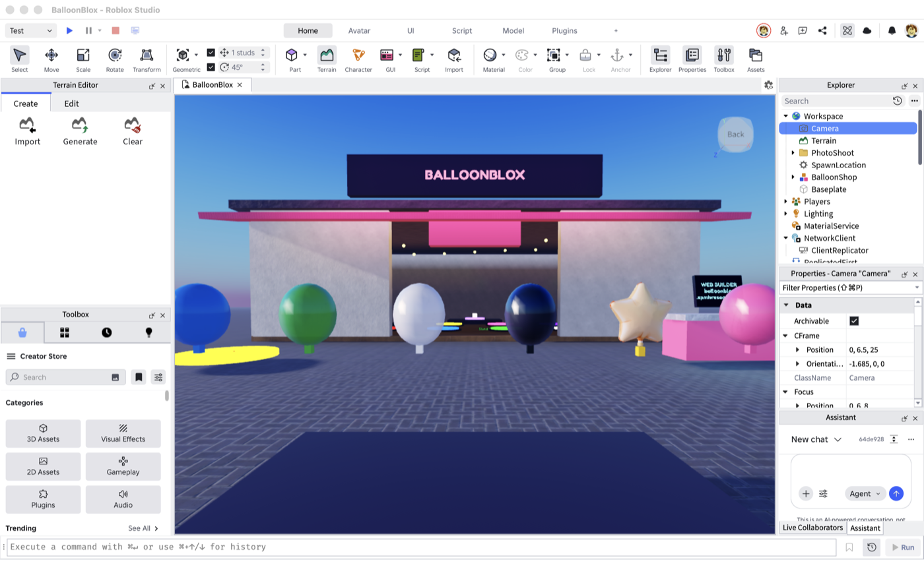Open the Part type dropdown arrow

pos(305,55)
